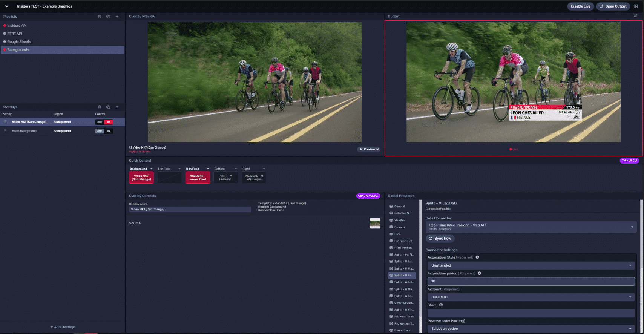Open the Google Sheets playlist

click(x=19, y=42)
